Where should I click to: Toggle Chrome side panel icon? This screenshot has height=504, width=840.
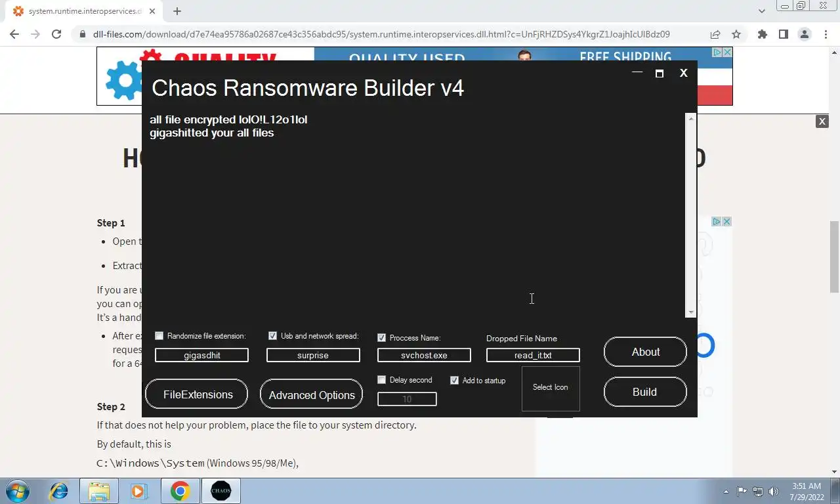click(x=783, y=34)
